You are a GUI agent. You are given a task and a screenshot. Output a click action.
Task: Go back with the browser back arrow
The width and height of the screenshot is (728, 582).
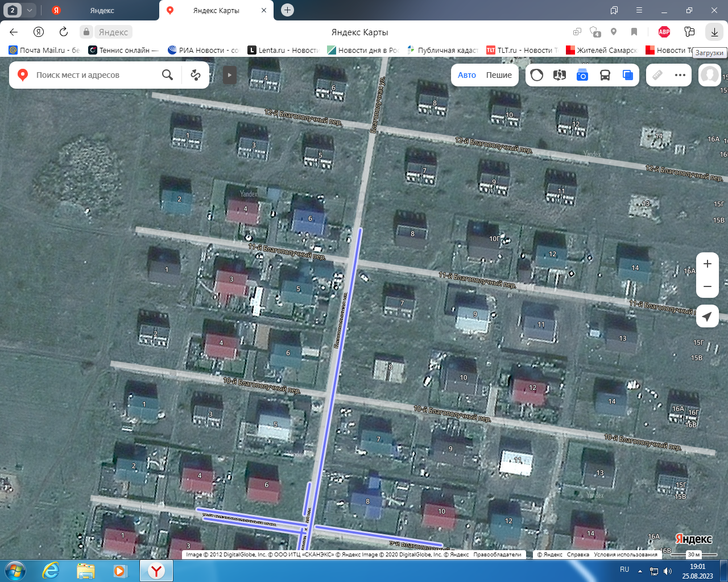tap(14, 32)
